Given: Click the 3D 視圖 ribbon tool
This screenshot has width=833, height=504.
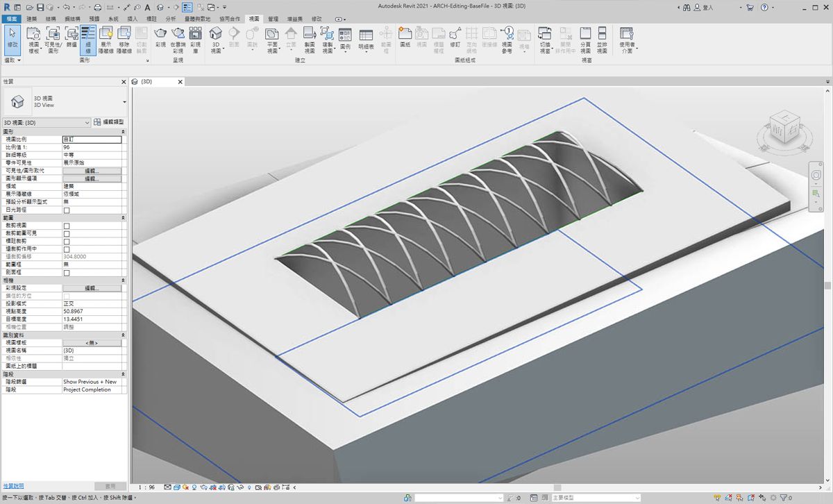Looking at the screenshot, I should (216, 40).
